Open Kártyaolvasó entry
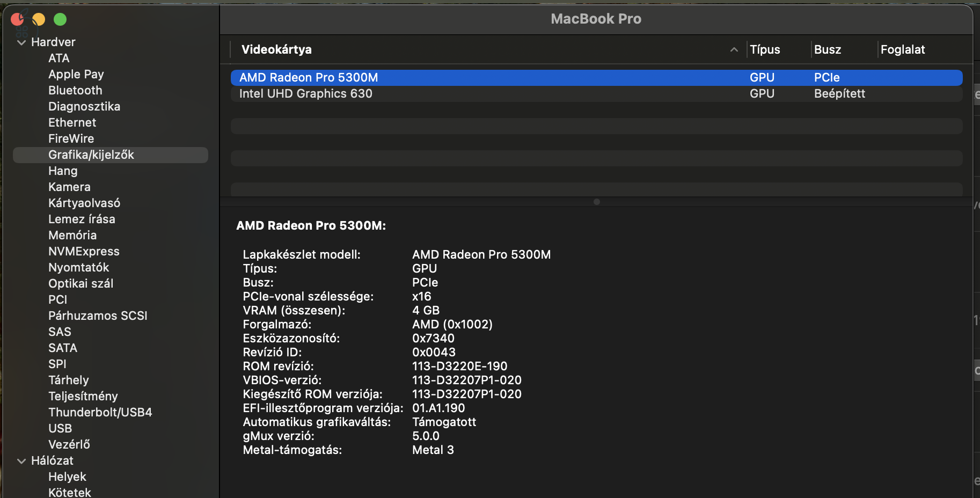 click(84, 203)
